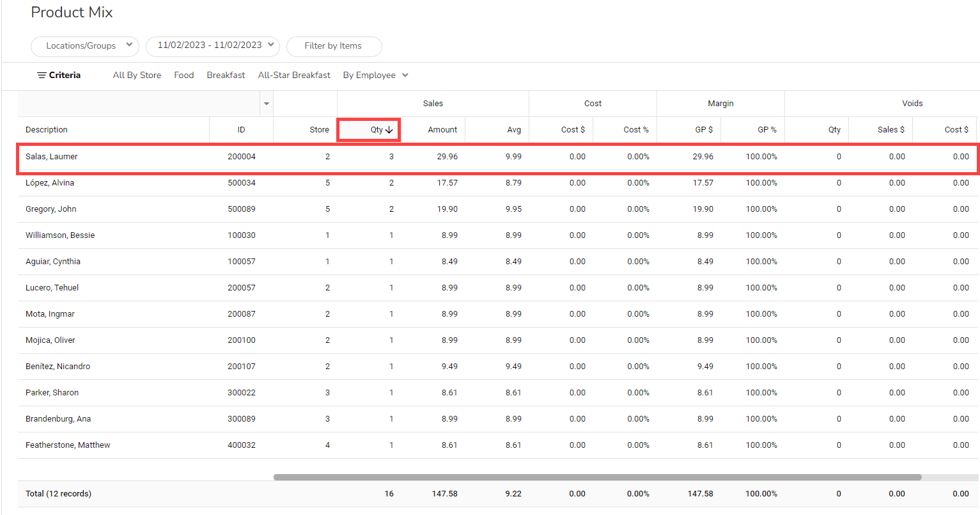
Task: Sort by the Sales Amount column header
Action: point(442,130)
